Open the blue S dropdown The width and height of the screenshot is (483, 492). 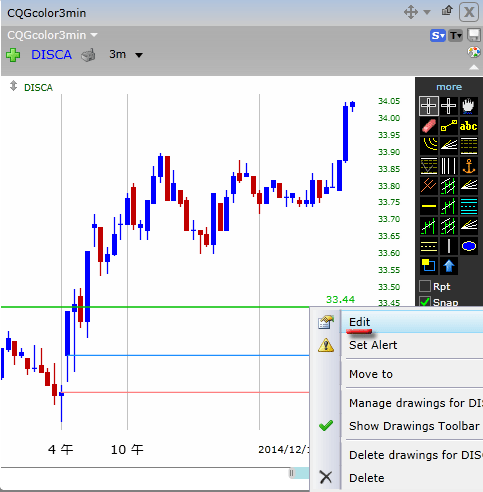click(438, 35)
